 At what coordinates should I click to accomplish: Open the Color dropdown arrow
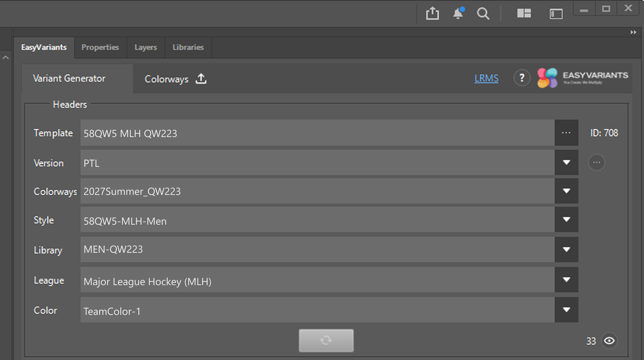(x=566, y=310)
